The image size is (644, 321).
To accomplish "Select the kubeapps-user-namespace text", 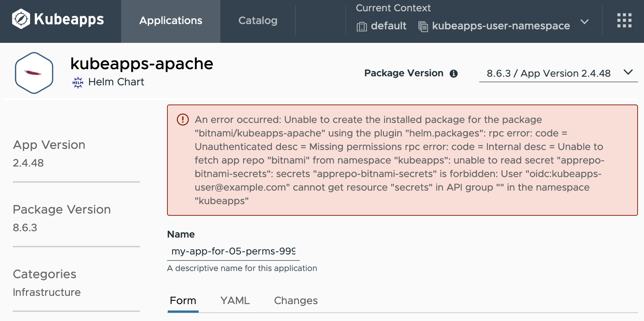I will tap(501, 26).
